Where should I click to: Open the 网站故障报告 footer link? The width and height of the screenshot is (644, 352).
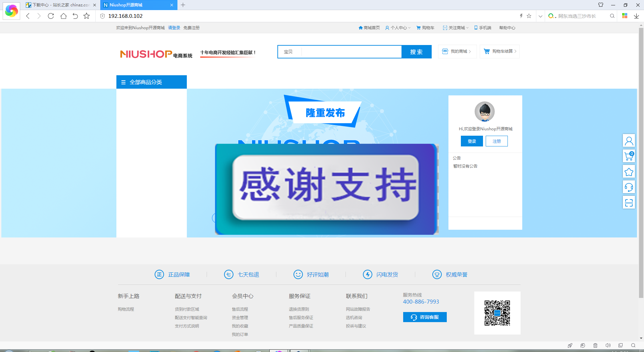(358, 309)
